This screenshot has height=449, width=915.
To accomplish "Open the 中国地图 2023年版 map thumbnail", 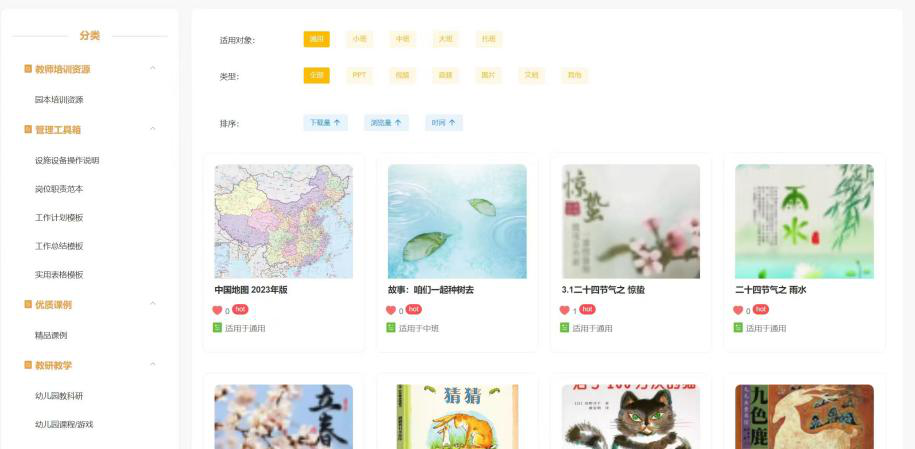I will pyautogui.click(x=284, y=221).
